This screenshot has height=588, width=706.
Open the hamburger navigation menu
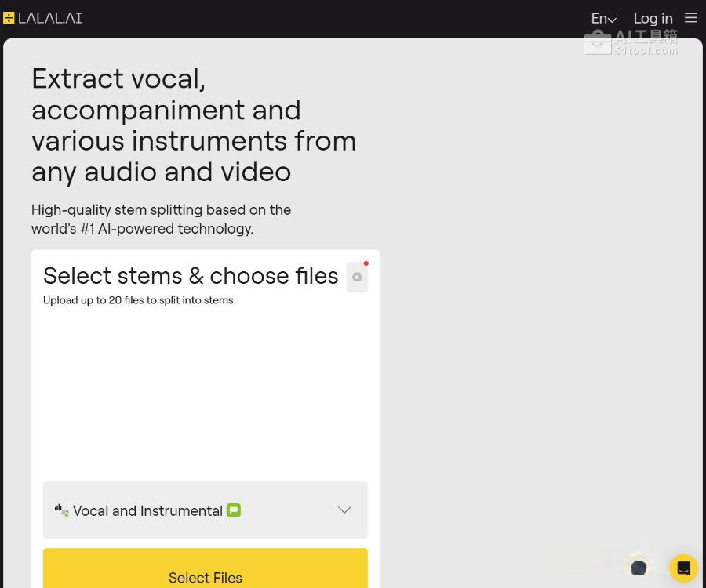click(690, 18)
